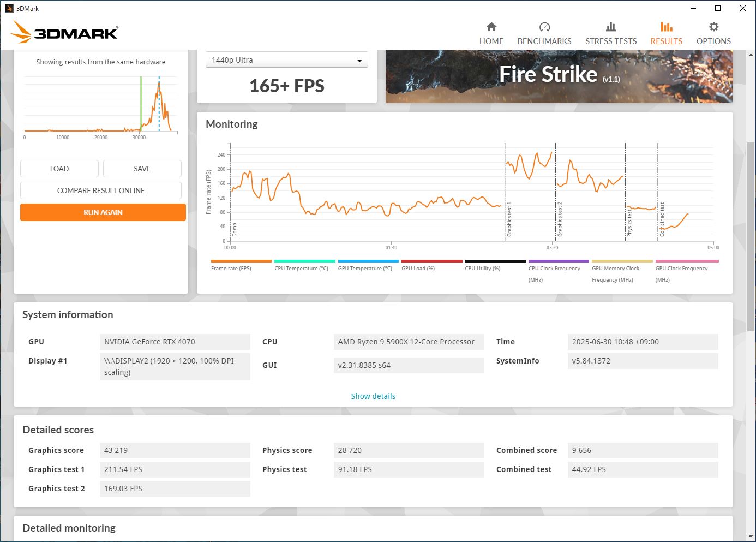Open the HOME tab
This screenshot has width=756, height=542.
click(x=491, y=34)
